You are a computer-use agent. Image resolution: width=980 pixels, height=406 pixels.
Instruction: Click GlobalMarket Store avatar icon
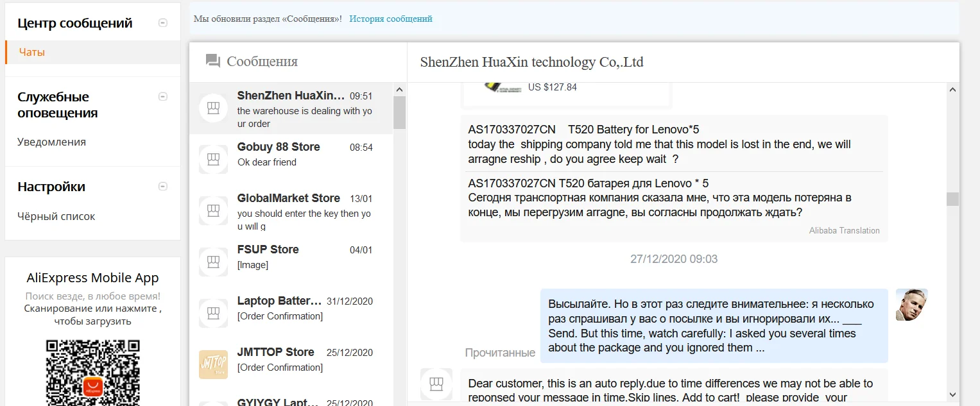coord(214,210)
